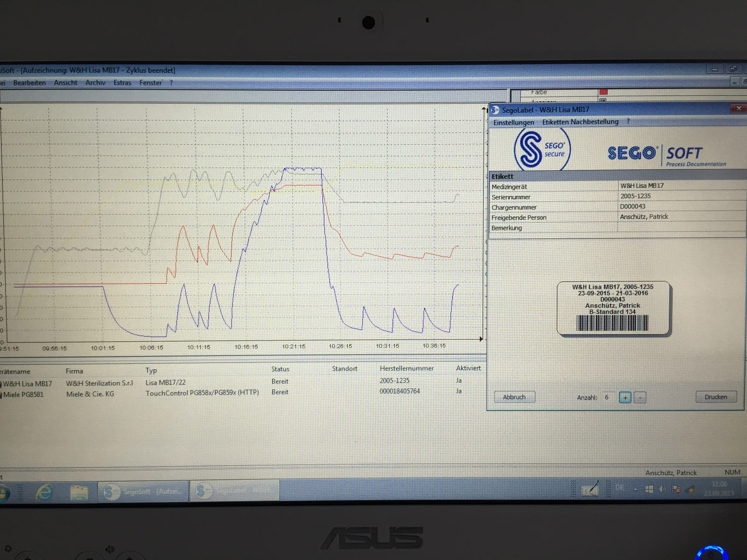Open the SegoLabel help question mark menu
Screen dimensions: 747x560
coord(628,121)
